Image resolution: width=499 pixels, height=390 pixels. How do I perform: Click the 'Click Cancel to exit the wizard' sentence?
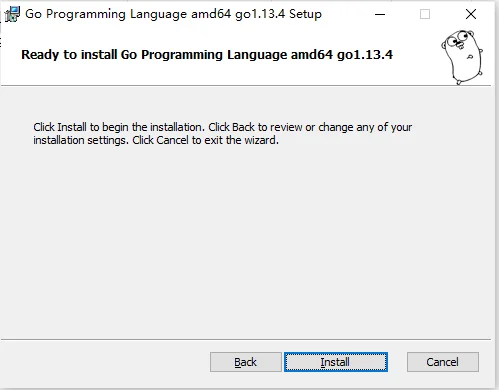click(205, 140)
